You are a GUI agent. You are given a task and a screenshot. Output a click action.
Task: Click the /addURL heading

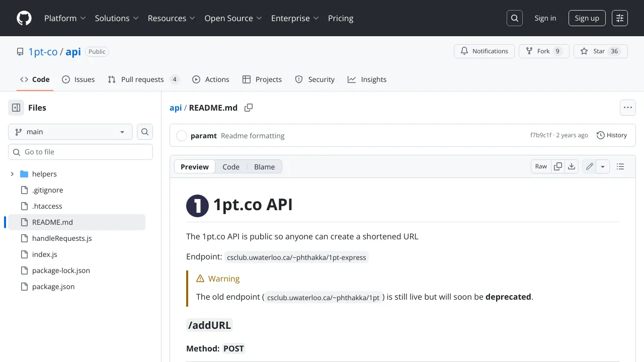coord(209,325)
